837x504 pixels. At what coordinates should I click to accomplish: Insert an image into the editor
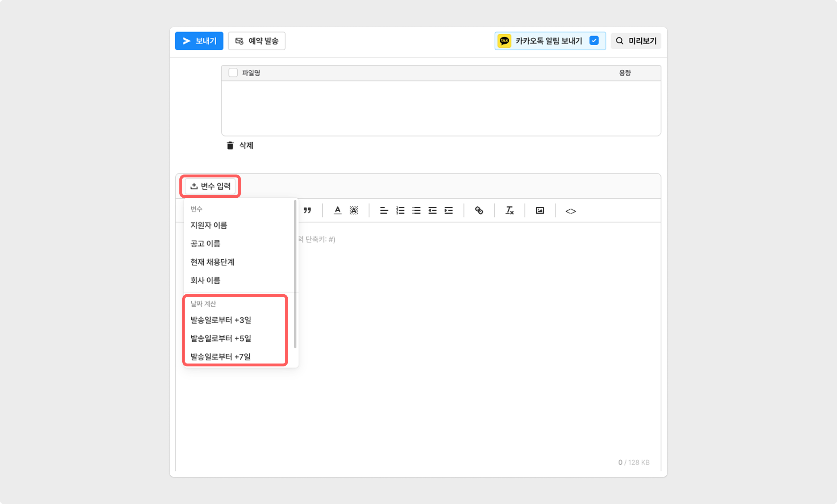[x=540, y=210]
